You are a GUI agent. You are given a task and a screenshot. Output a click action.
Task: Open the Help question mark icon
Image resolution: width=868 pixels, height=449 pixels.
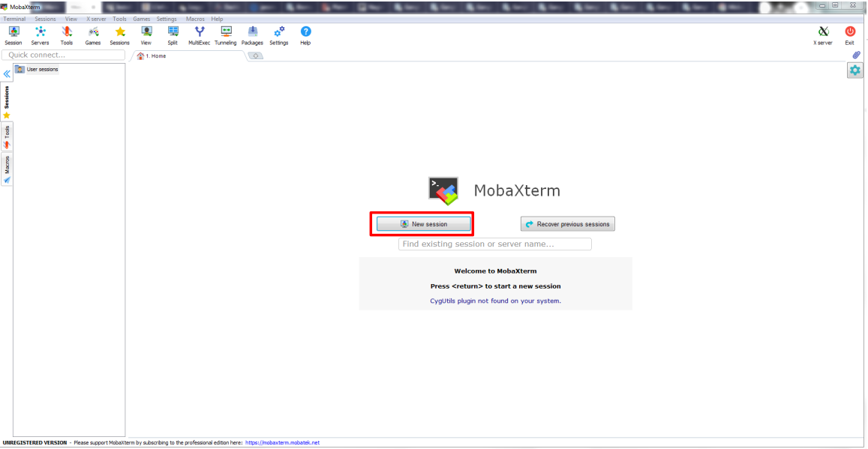coord(305,36)
